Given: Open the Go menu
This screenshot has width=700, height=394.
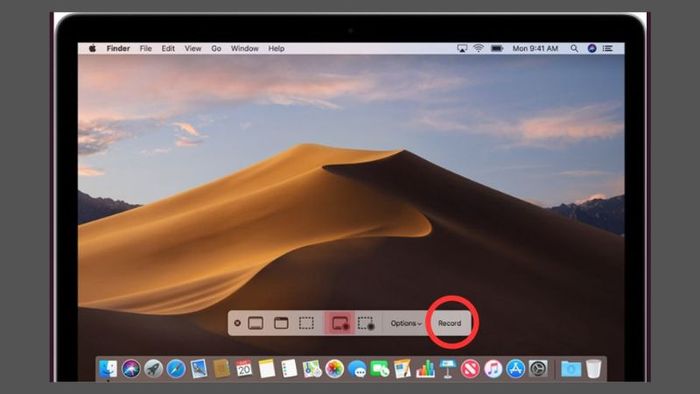Looking at the screenshot, I should [216, 48].
